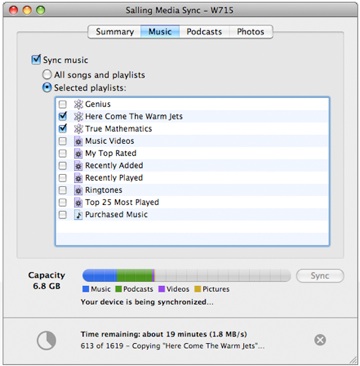Tick the Top 25 Most Played checkbox
360x366 pixels.
62,203
